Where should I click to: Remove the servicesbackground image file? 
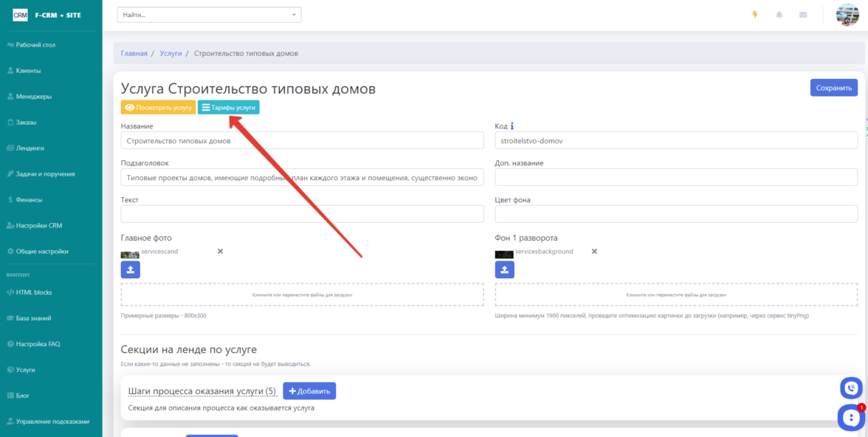(x=594, y=252)
